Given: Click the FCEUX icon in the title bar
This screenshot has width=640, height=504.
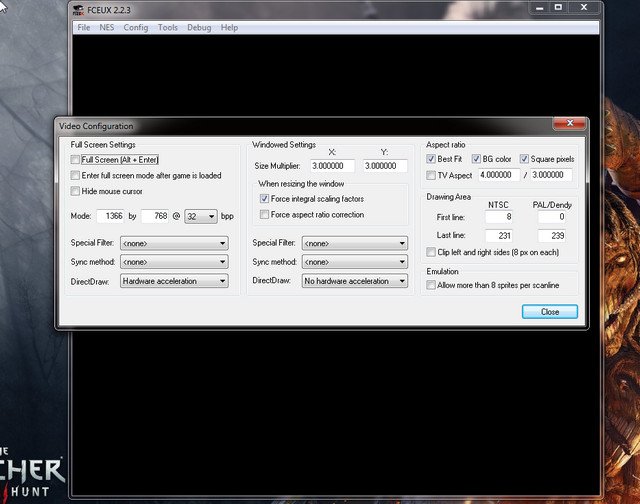Looking at the screenshot, I should pos(79,9).
